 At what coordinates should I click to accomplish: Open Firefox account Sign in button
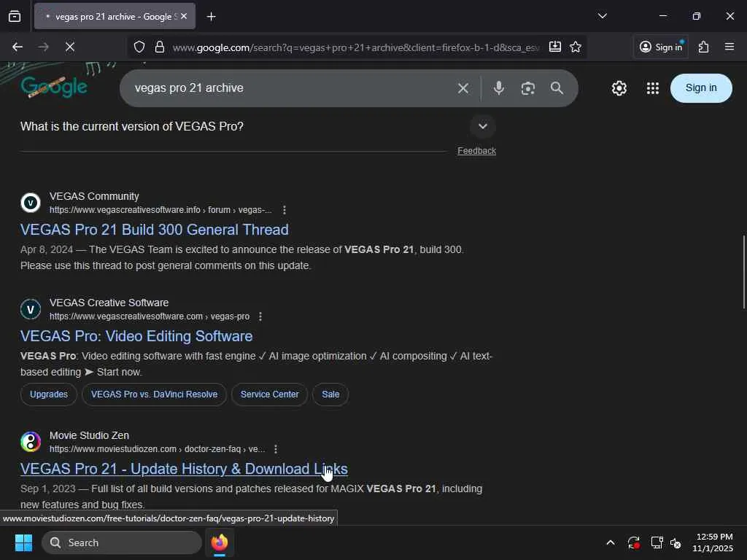click(x=661, y=47)
